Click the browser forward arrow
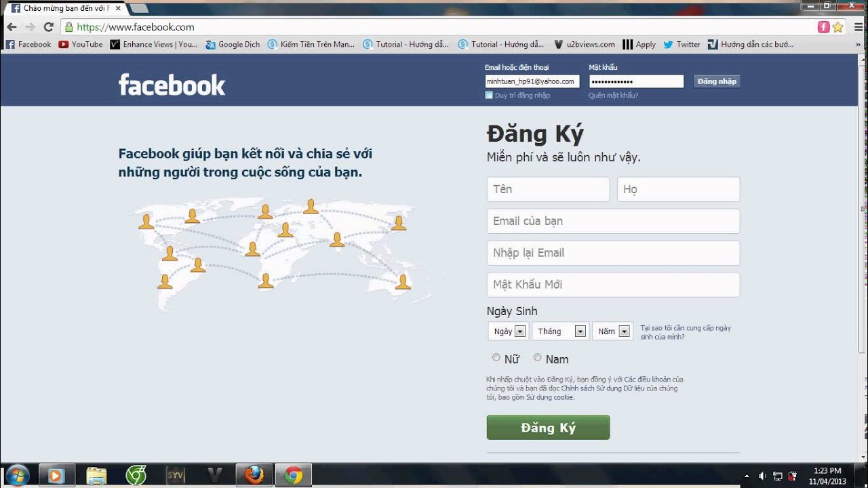 30,27
